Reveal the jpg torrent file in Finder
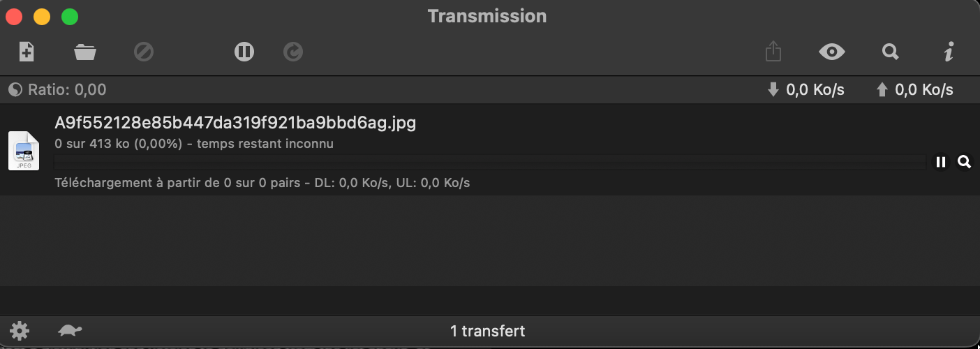980x349 pixels. pyautogui.click(x=965, y=162)
